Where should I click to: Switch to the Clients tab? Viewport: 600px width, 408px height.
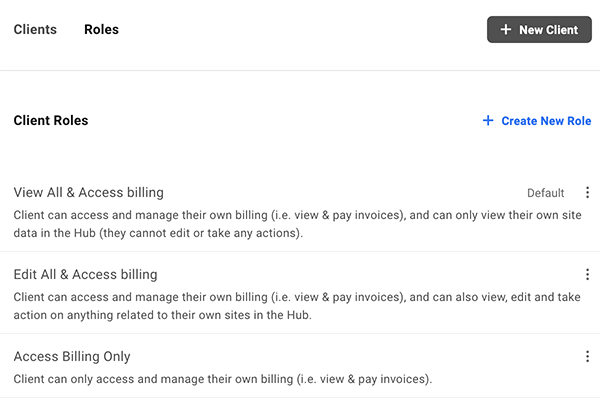point(35,30)
